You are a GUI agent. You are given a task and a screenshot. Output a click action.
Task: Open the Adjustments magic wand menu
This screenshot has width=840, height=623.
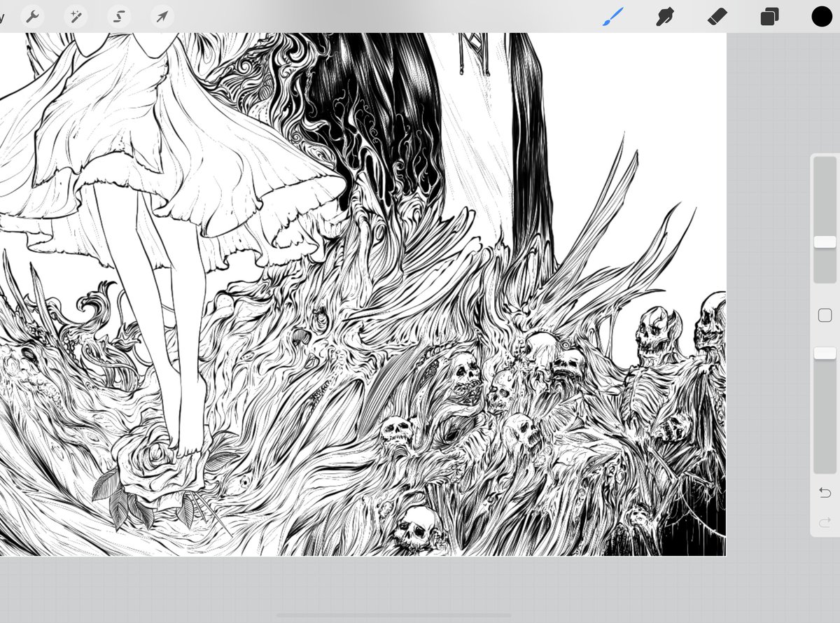coord(76,16)
